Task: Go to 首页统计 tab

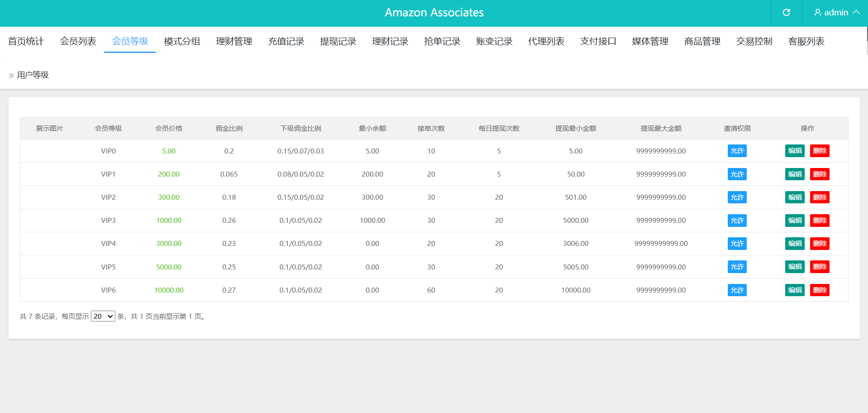Action: point(26,41)
